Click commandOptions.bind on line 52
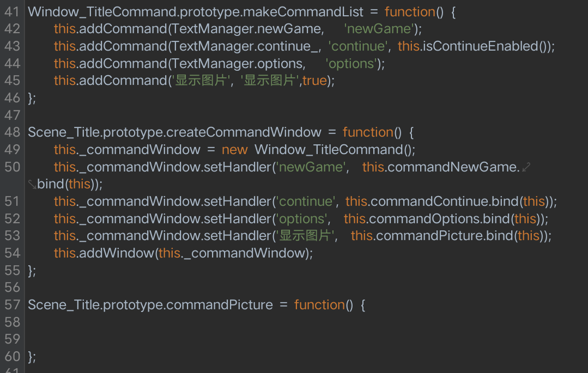 click(x=439, y=219)
